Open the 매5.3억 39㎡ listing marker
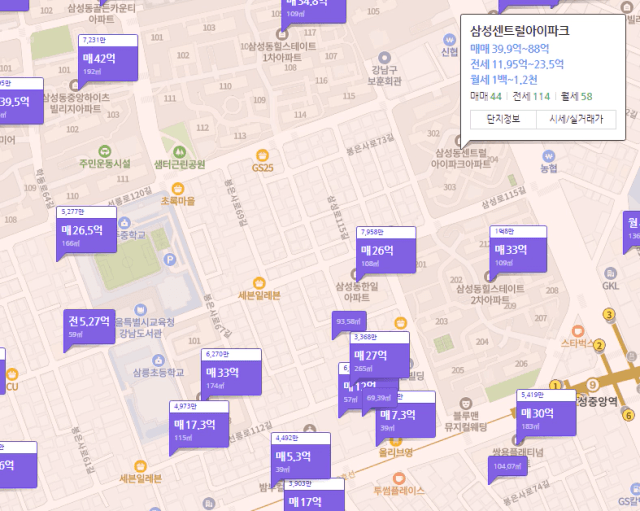This screenshot has width=640, height=511. (300, 455)
